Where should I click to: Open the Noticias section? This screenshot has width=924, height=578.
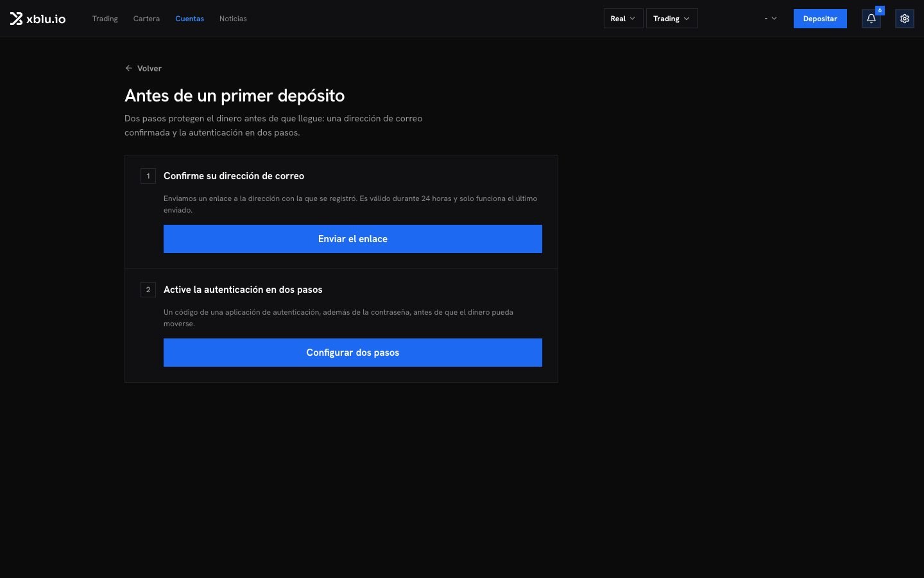click(233, 19)
